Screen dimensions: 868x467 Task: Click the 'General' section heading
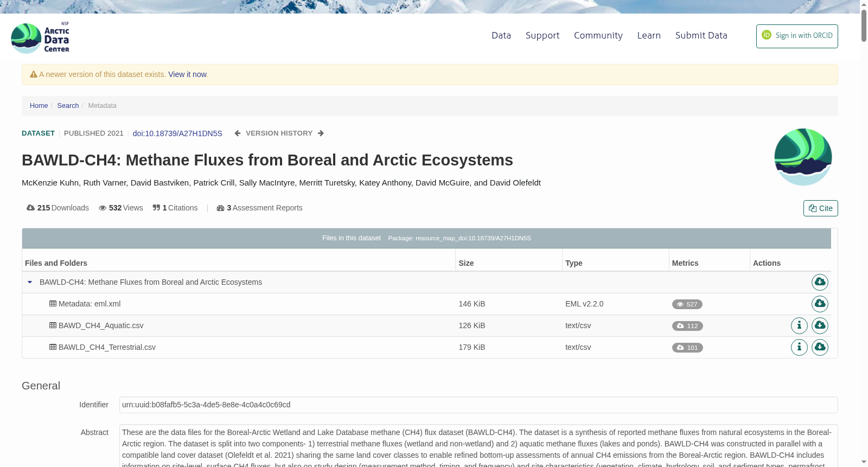(x=41, y=386)
